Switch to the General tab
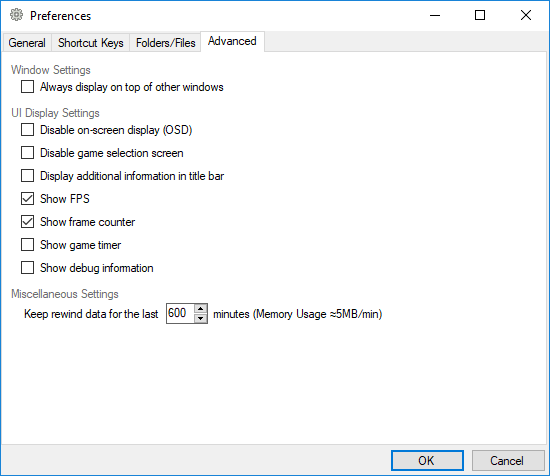 tap(27, 43)
